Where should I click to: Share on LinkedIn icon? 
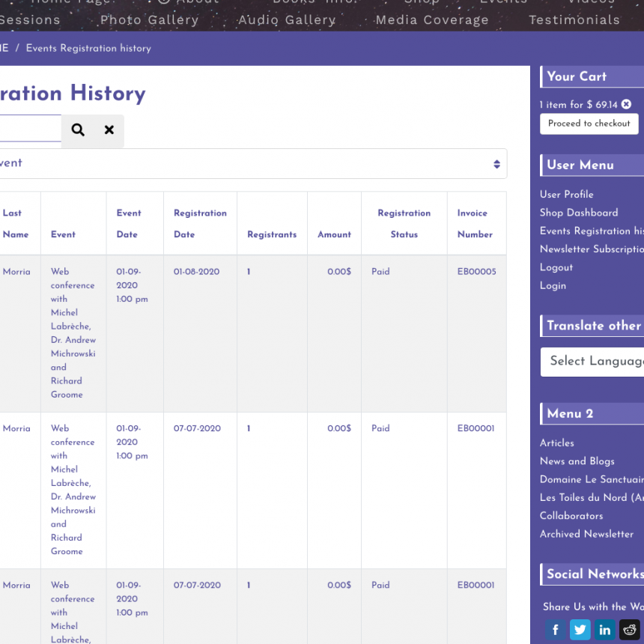click(x=605, y=630)
